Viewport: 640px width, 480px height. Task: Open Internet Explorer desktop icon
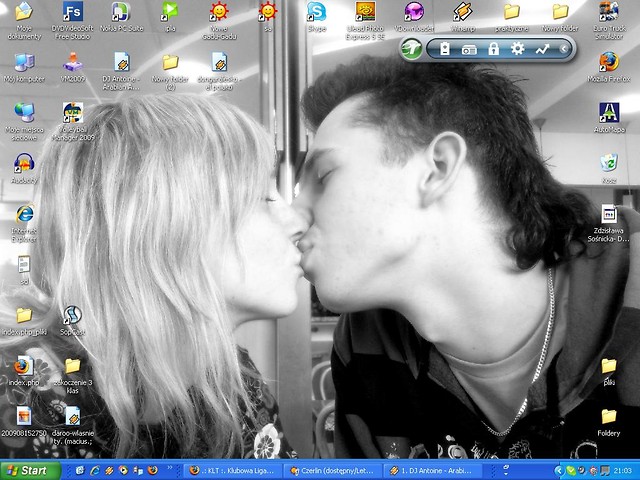tap(24, 223)
